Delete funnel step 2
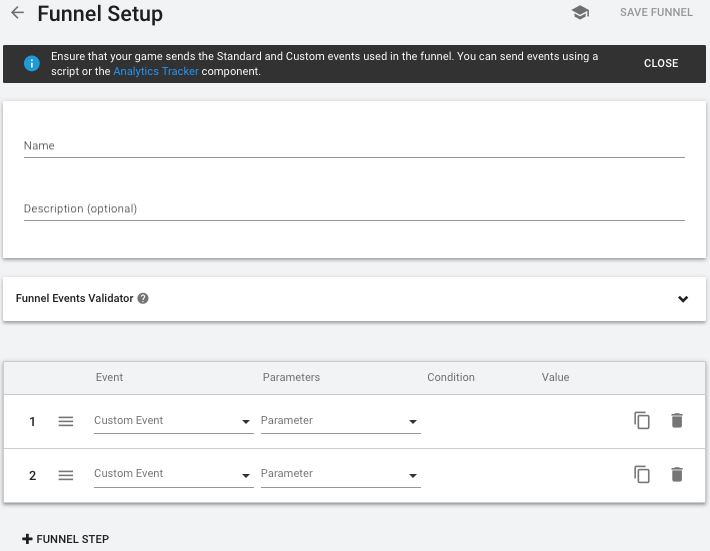 (677, 474)
